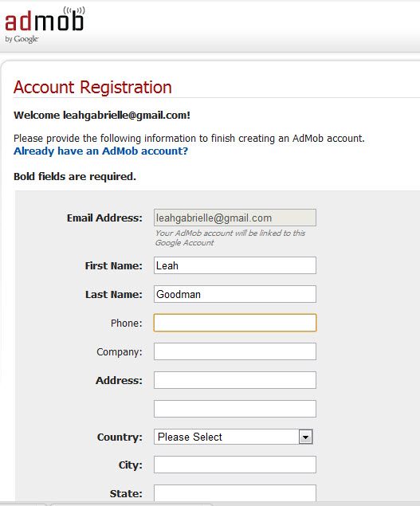
Task: Click the 'Company:' label
Action: coord(120,351)
